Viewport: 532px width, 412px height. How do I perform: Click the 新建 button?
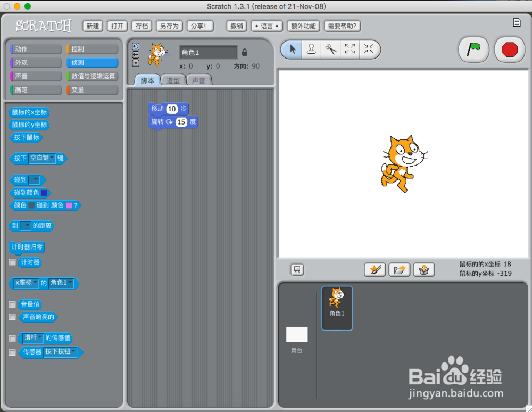pos(93,26)
